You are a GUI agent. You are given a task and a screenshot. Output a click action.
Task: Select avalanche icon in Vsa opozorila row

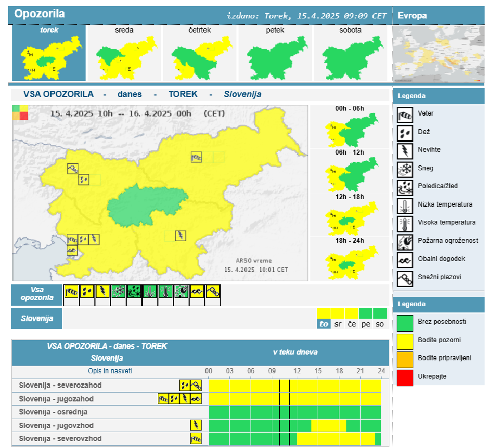pyautogui.click(x=212, y=291)
